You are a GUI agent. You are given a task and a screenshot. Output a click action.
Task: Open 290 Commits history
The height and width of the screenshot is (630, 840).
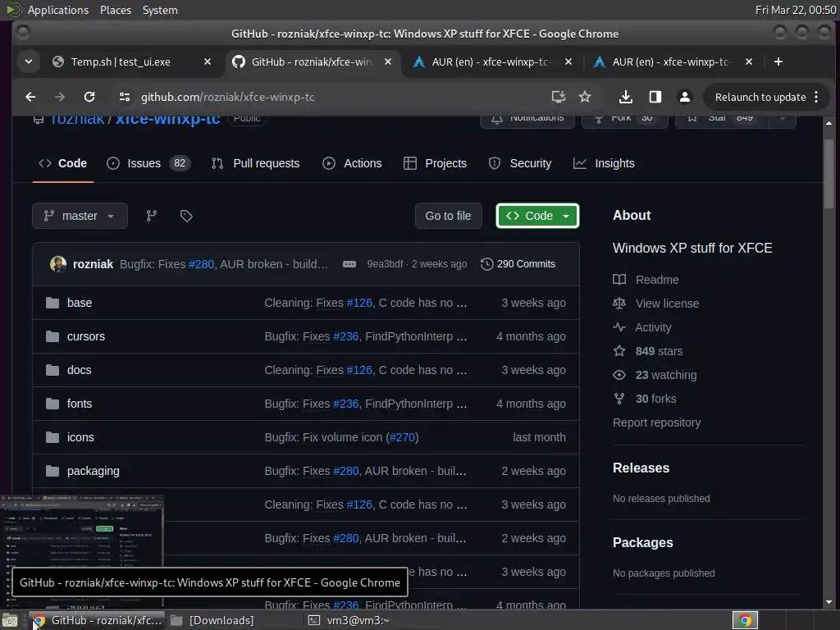point(518,264)
